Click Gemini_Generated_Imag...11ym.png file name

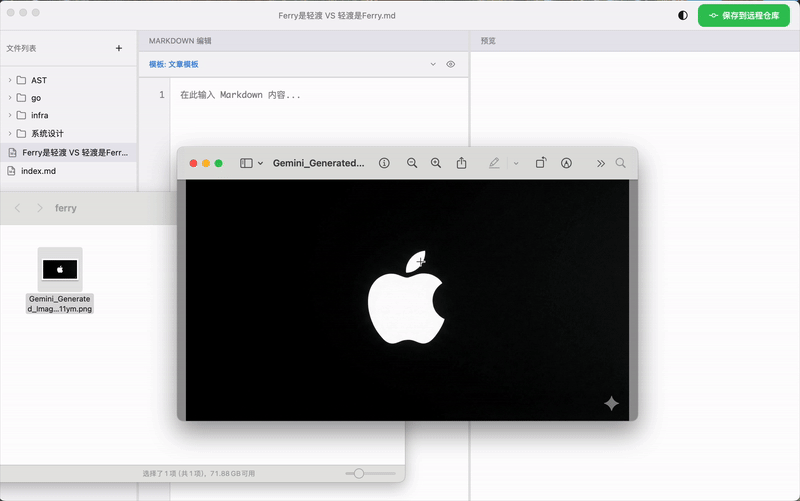click(x=60, y=304)
